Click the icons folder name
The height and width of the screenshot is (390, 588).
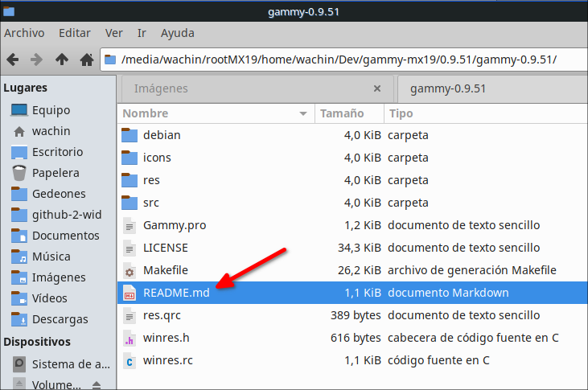click(157, 158)
